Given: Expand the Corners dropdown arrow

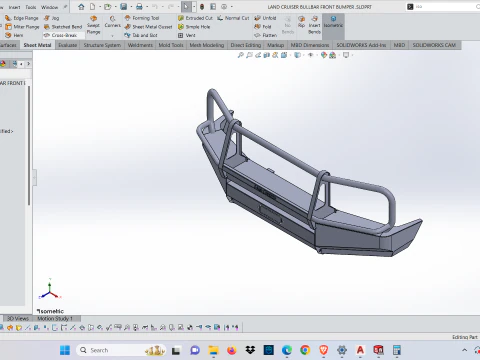Looking at the screenshot, I should pyautogui.click(x=113, y=35).
